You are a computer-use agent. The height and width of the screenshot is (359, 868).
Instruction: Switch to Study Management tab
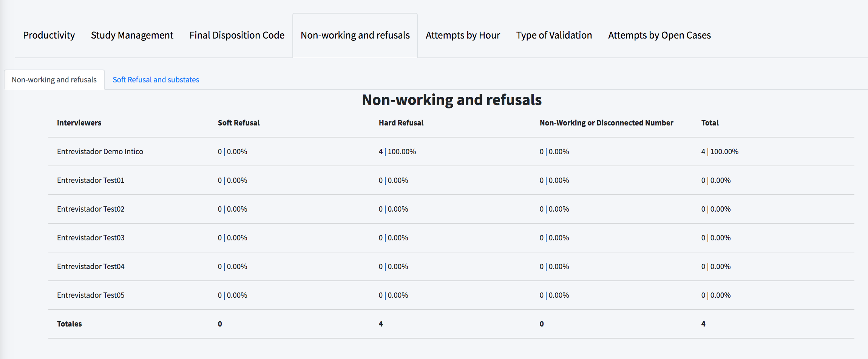pyautogui.click(x=132, y=35)
